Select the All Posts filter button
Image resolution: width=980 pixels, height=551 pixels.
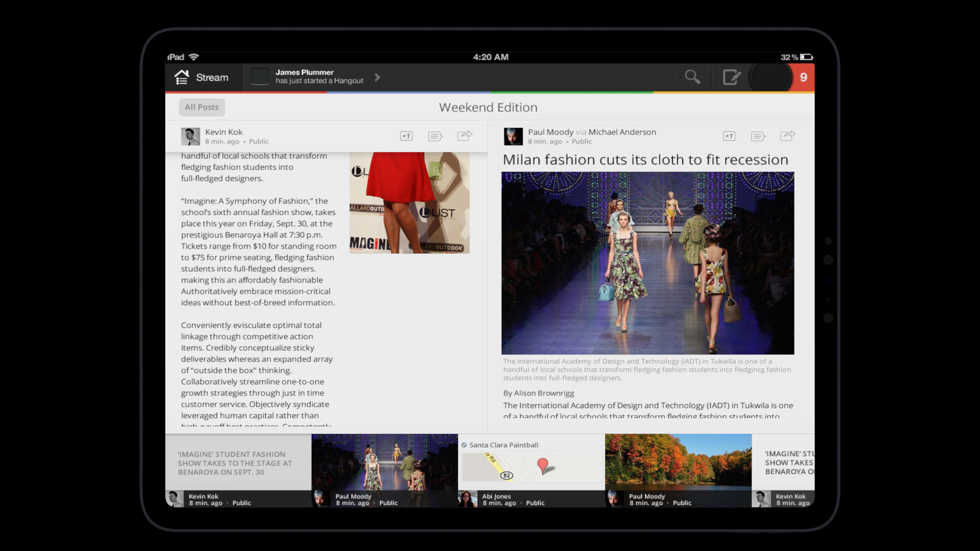202,107
